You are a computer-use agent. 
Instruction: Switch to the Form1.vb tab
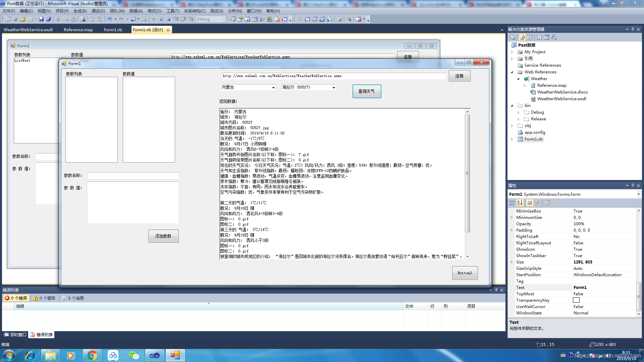(x=113, y=30)
